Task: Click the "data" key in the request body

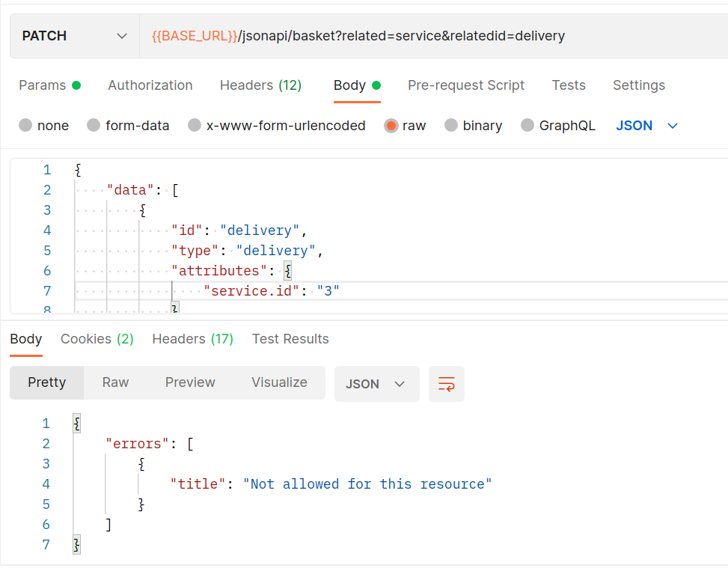Action: pos(130,190)
